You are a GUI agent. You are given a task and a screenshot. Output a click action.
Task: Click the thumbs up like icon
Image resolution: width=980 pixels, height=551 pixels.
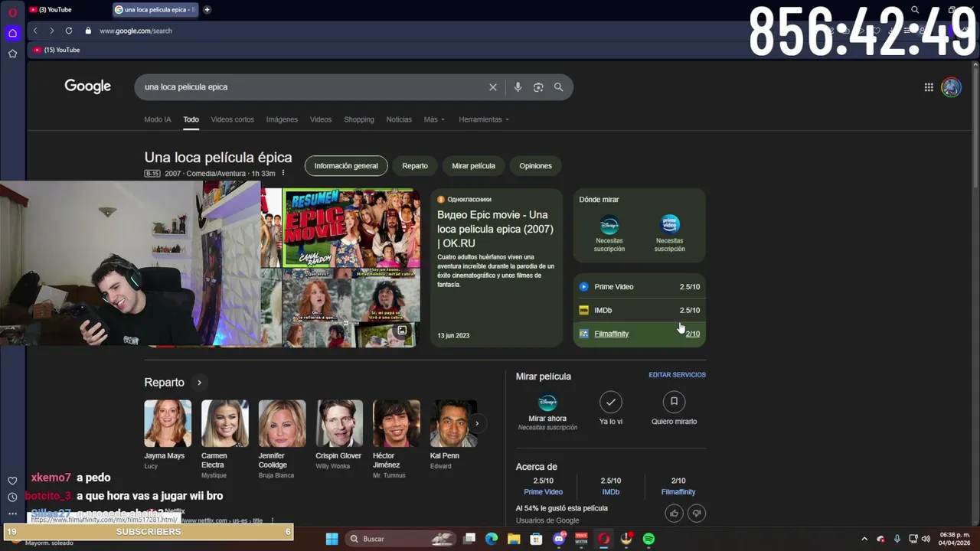tap(674, 513)
